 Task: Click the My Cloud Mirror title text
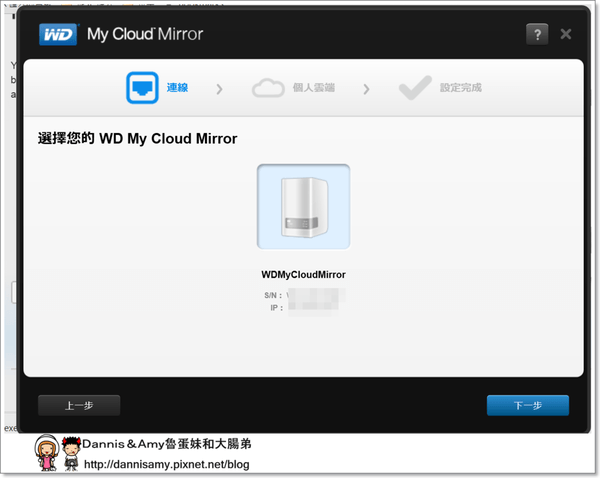tap(145, 34)
